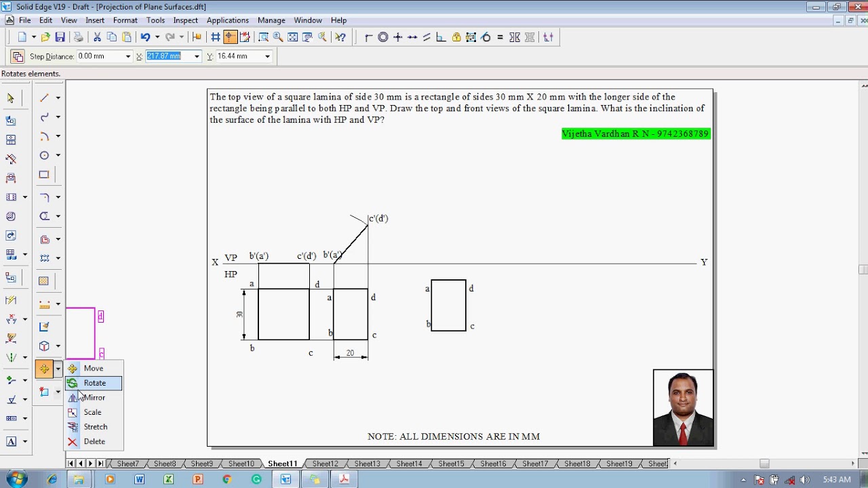Click the Paste clipboard icon
Viewport: 868px width, 488px height.
click(x=127, y=37)
